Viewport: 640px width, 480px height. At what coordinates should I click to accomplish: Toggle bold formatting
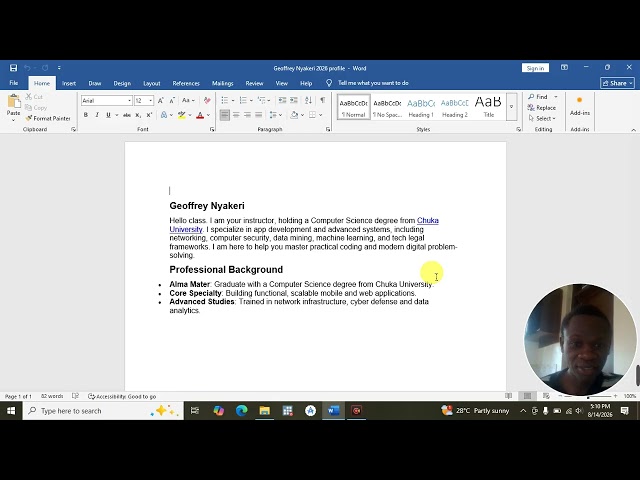click(86, 115)
